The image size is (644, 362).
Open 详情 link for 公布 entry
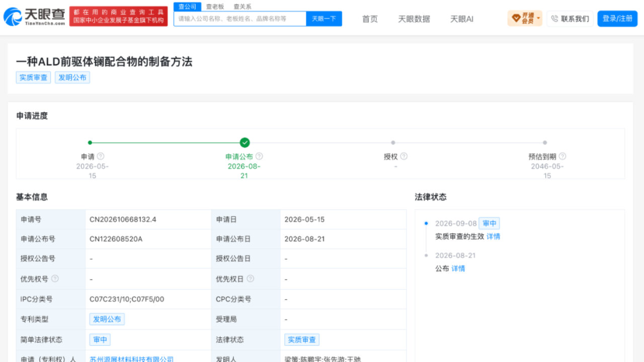tap(458, 268)
